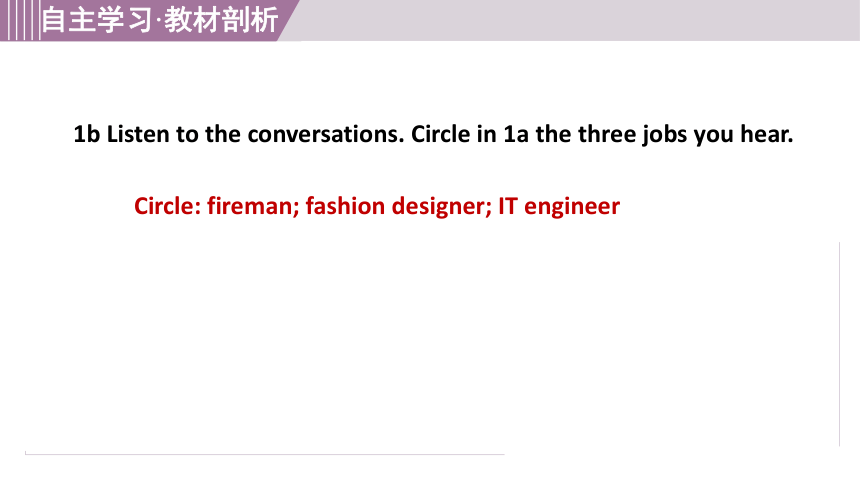The height and width of the screenshot is (484, 860).
Task: Select the "1b" exercise label
Action: 87,134
